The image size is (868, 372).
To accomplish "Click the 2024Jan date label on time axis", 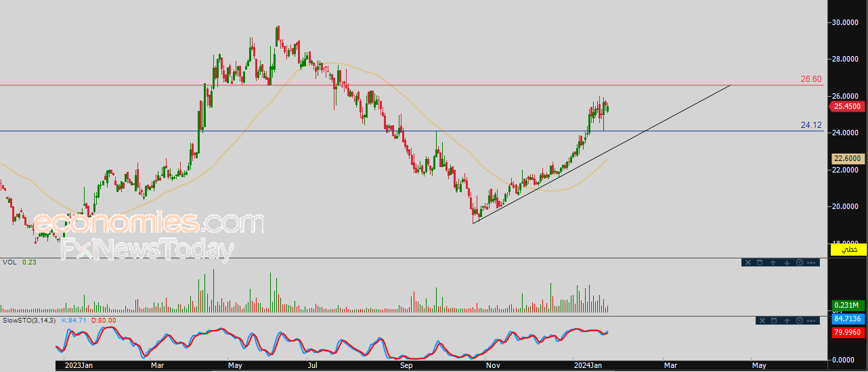I will tap(588, 365).
